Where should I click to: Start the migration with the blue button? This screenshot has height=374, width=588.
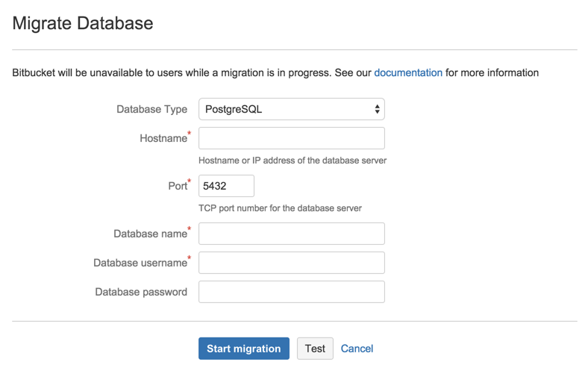point(244,349)
